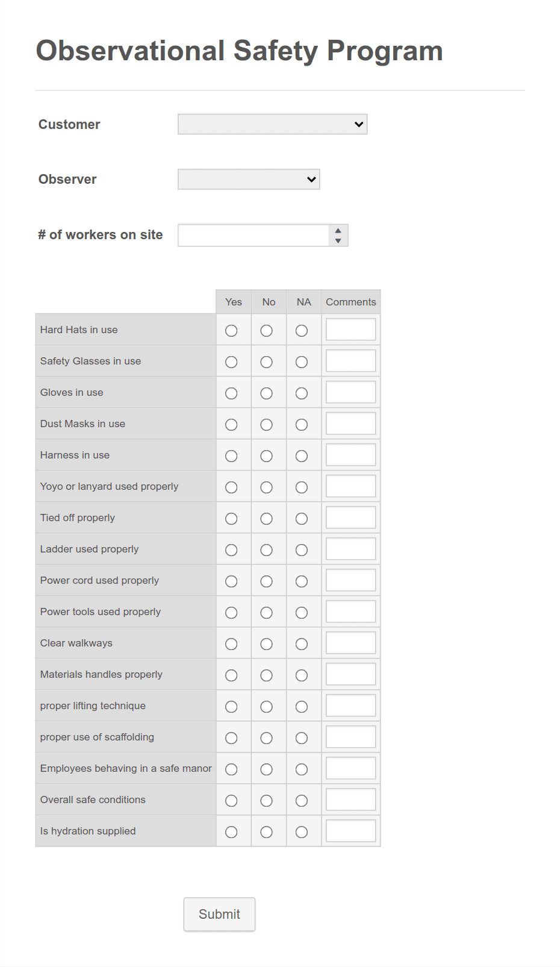The image size is (560, 967).
Task: Select No for Harness in use
Action: coord(266,456)
